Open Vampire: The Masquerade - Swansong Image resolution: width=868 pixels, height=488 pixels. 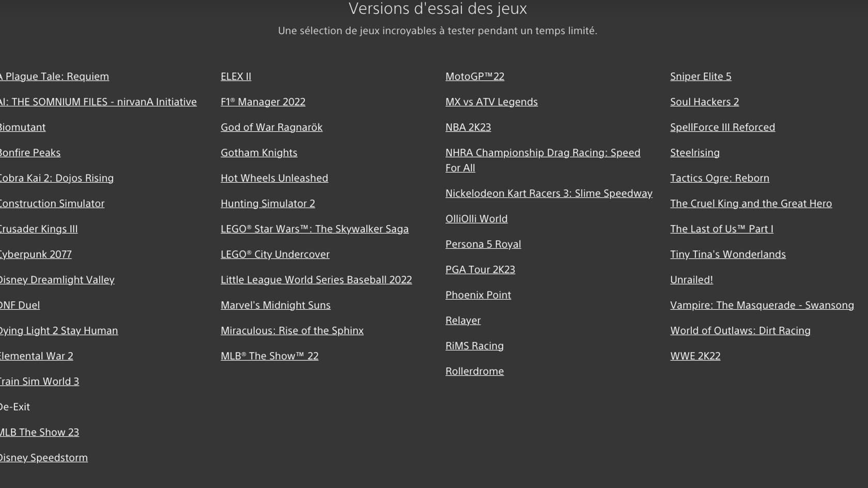tap(762, 305)
